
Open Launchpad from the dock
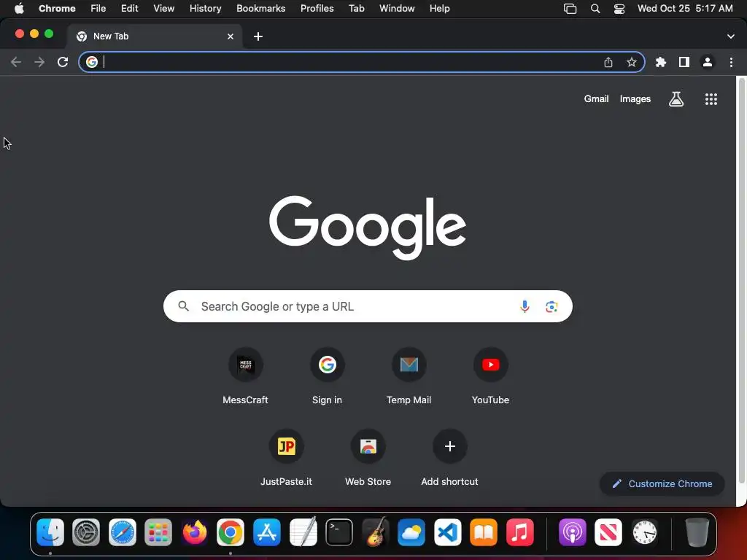tap(158, 532)
